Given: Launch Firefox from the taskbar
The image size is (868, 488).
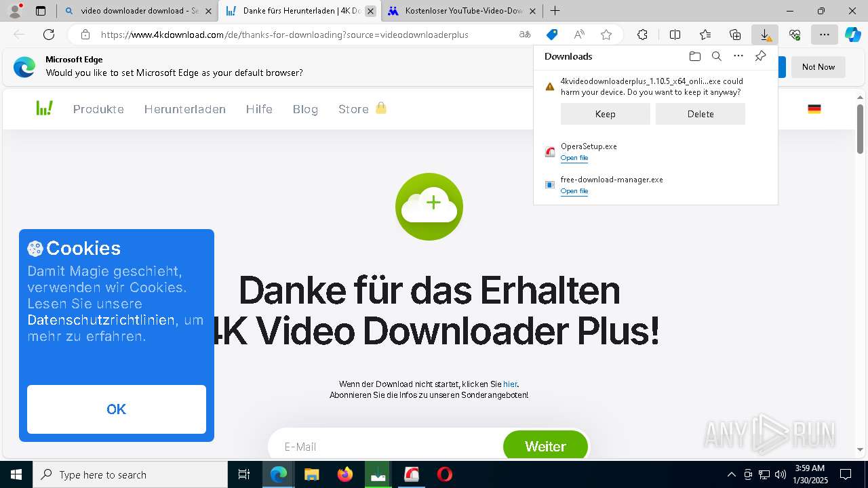Looking at the screenshot, I should [345, 474].
